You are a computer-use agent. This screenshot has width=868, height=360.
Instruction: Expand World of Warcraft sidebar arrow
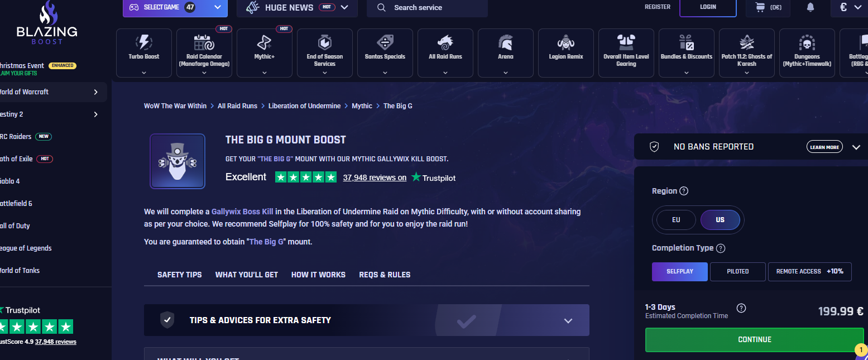pyautogui.click(x=96, y=92)
